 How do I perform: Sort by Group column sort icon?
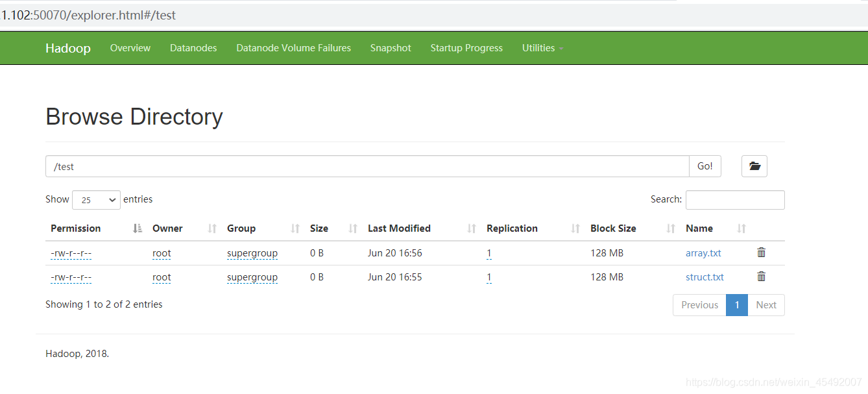coord(295,228)
